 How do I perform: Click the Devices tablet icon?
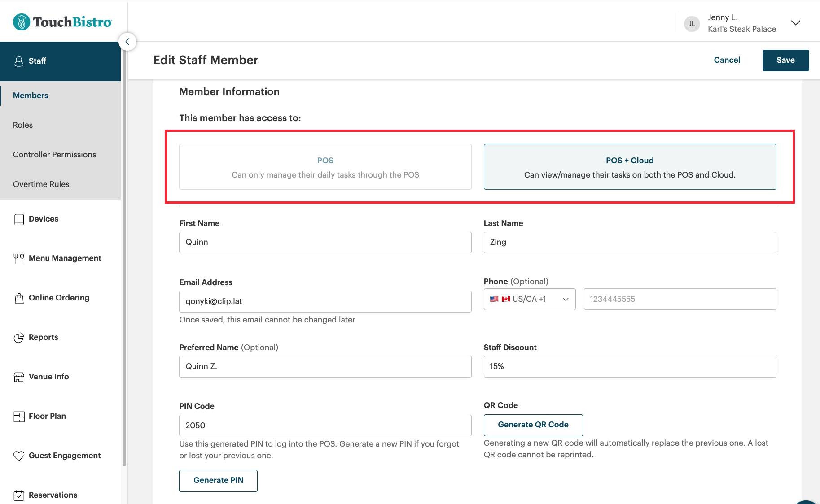tap(19, 219)
